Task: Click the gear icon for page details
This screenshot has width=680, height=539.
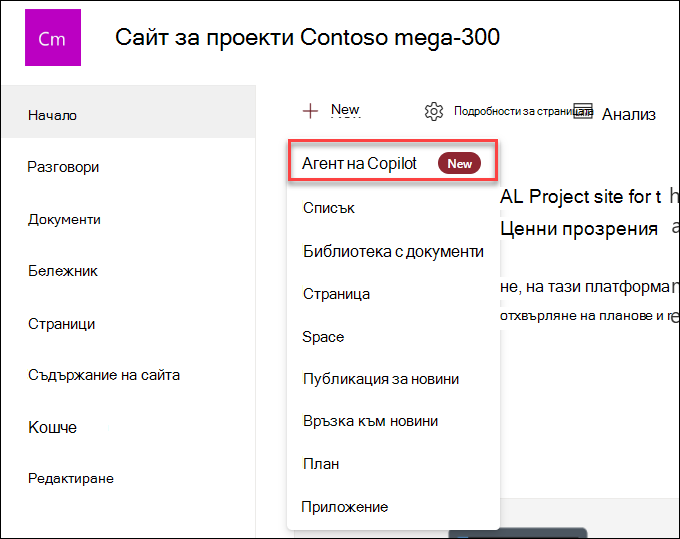Action: click(434, 111)
